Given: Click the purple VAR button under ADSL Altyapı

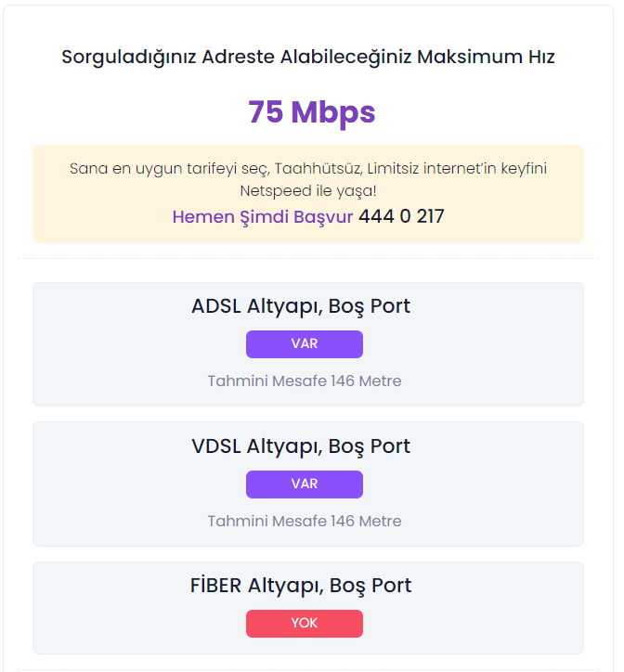Looking at the screenshot, I should pyautogui.click(x=304, y=344).
